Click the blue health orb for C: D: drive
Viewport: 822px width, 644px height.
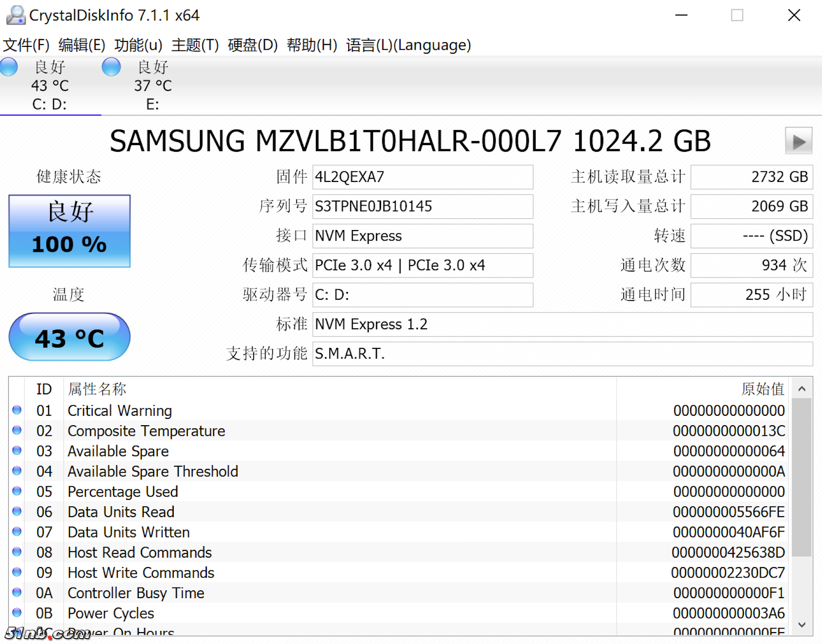[x=9, y=67]
